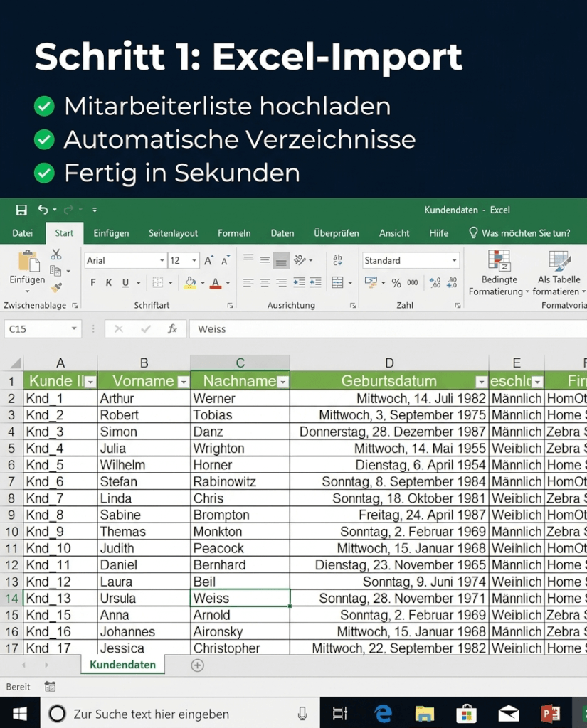This screenshot has width=587, height=728.
Task: Click the taskbar search box 'Zur Suche text hier eingeben'
Action: (180, 714)
